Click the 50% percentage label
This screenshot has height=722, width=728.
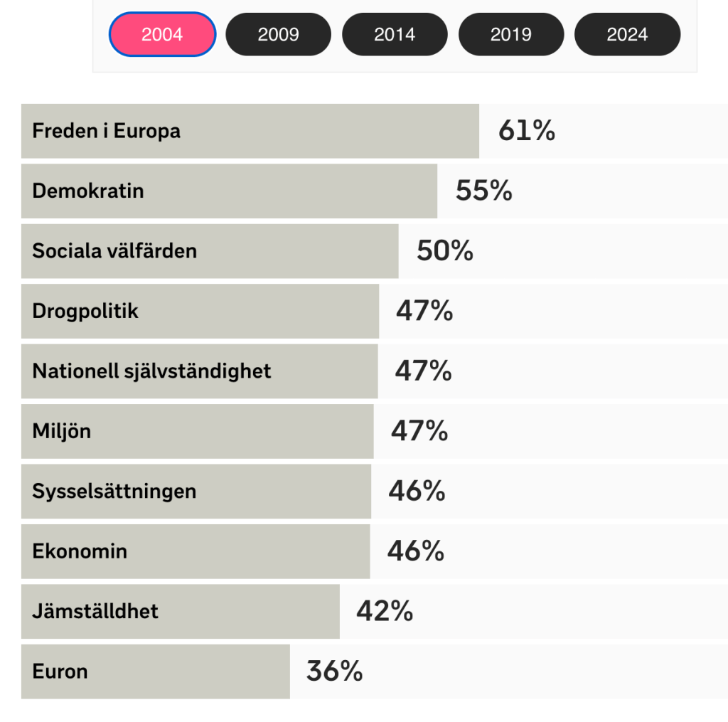click(445, 251)
